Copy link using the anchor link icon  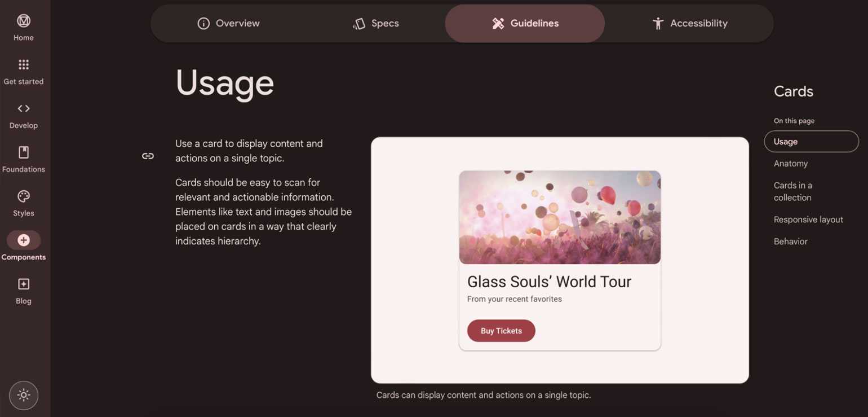pyautogui.click(x=148, y=156)
